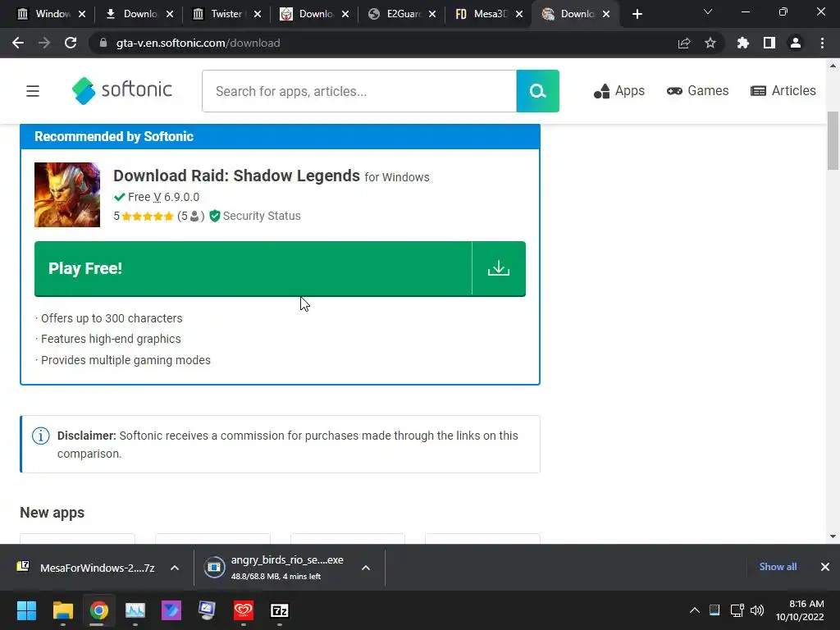
Task: Close the E2Guard tab
Action: 432,14
